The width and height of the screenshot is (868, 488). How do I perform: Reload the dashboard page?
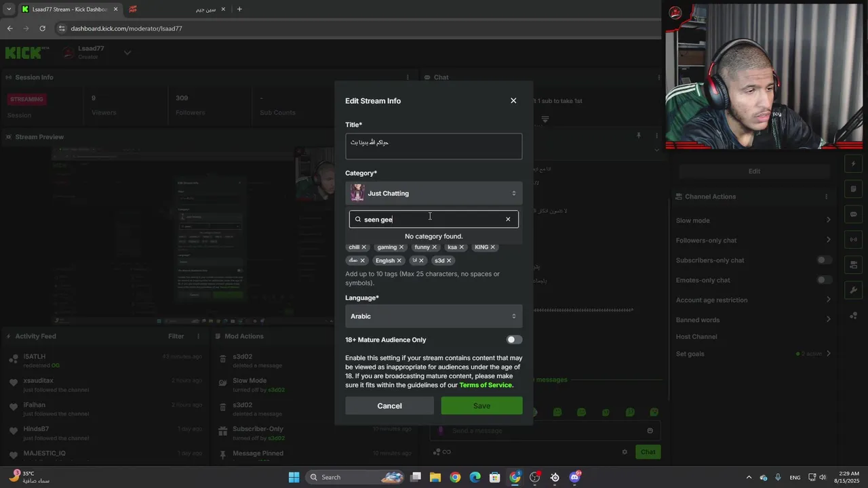pos(42,28)
